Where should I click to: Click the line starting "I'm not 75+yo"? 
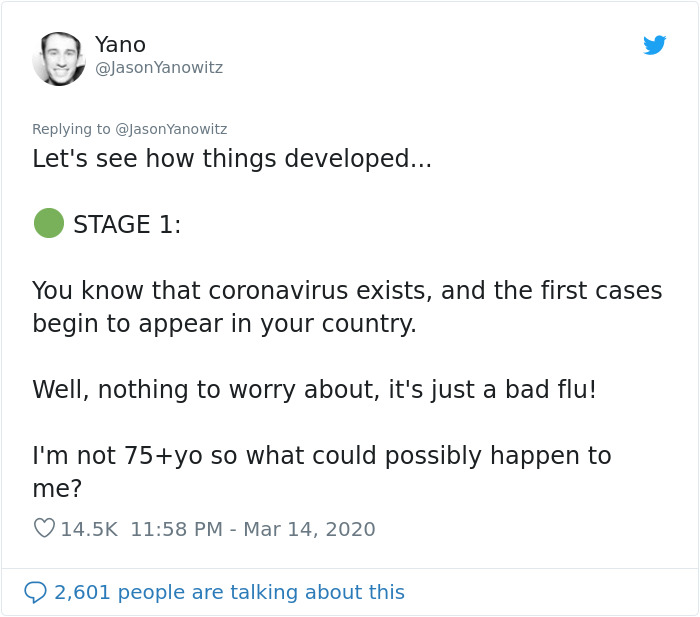click(x=321, y=456)
